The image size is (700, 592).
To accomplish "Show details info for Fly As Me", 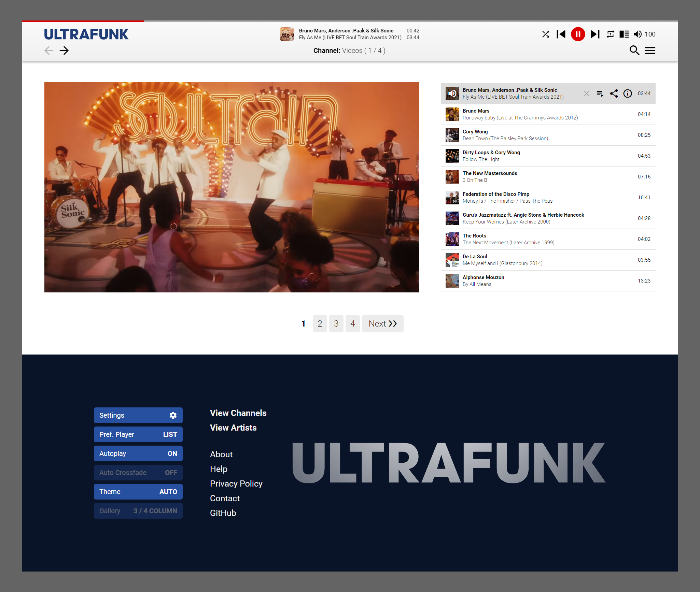I will pos(628,93).
